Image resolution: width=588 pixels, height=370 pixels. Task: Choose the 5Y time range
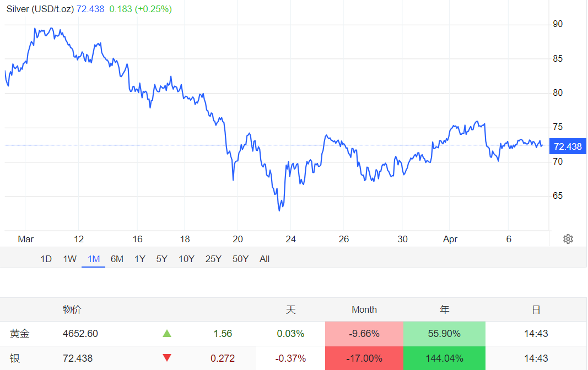(161, 259)
